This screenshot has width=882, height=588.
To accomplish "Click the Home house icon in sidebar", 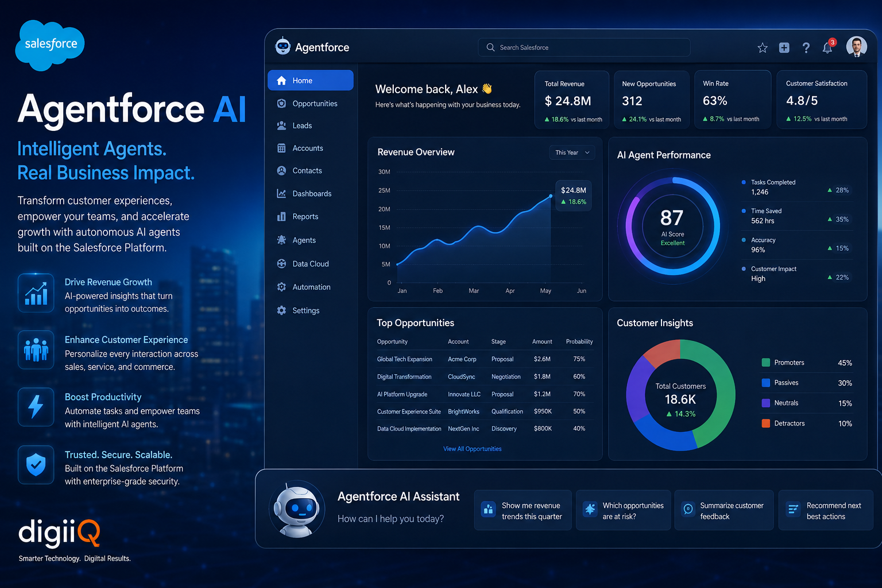I will point(281,80).
